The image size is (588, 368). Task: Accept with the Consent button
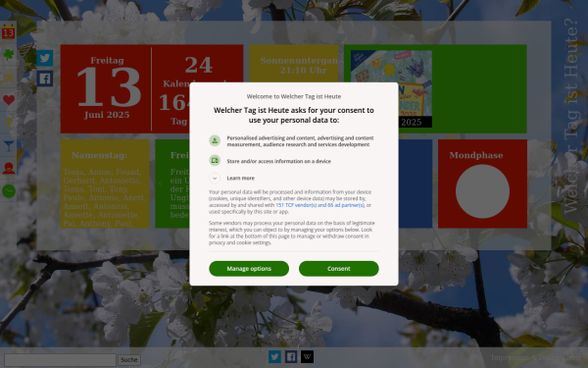tap(339, 269)
